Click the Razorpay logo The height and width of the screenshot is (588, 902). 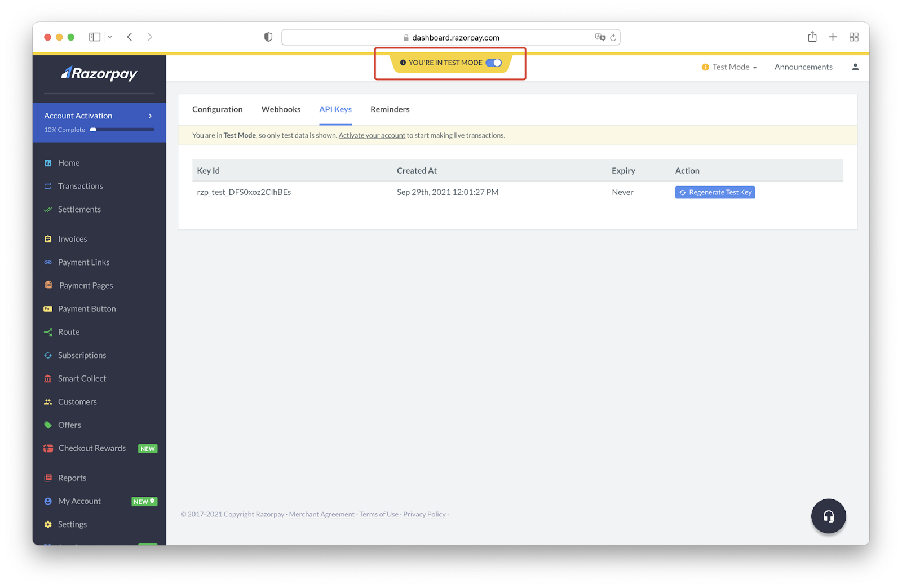point(99,73)
